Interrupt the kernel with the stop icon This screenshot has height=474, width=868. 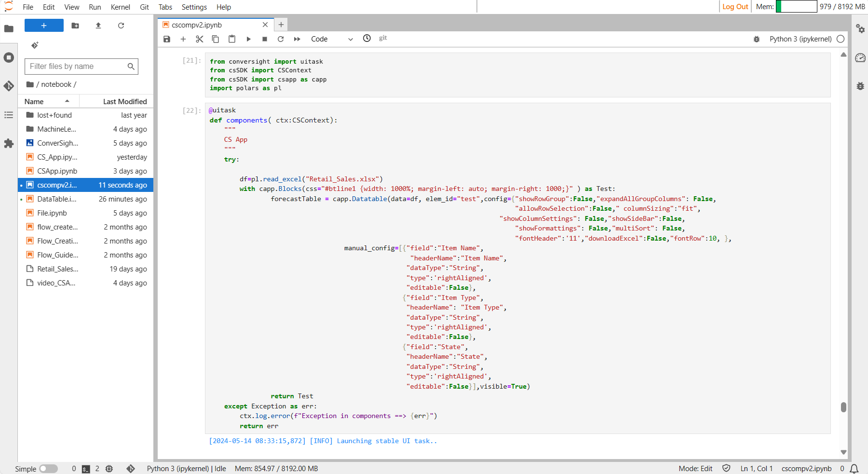click(265, 39)
